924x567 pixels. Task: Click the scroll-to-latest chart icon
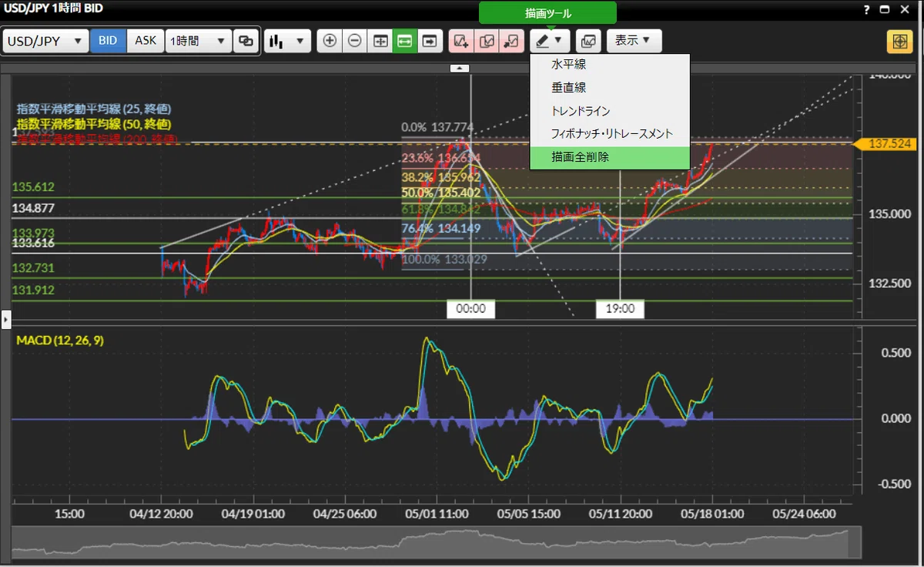pos(429,41)
